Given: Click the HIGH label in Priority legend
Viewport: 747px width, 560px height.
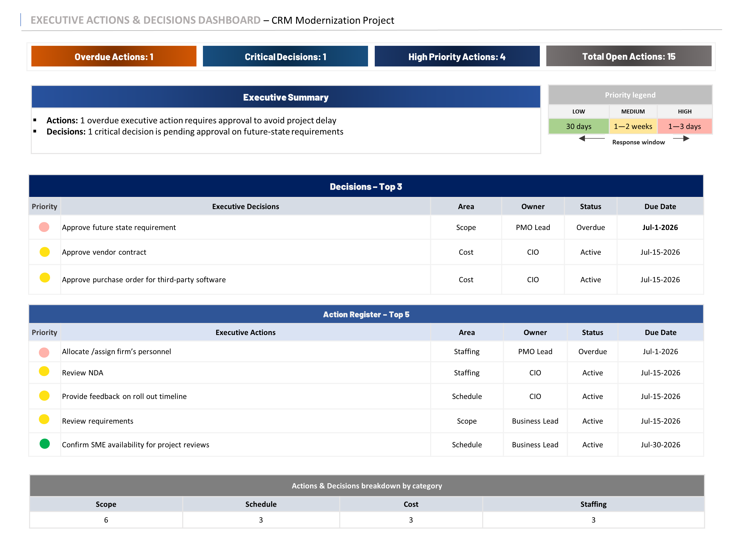Looking at the screenshot, I should coord(685,112).
